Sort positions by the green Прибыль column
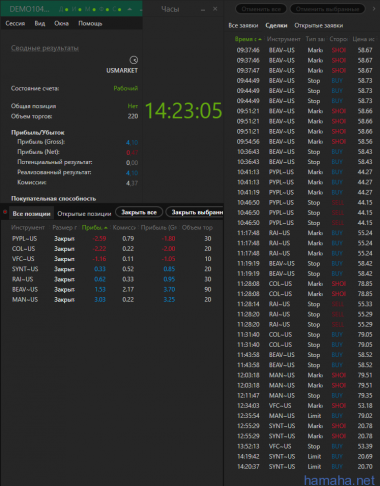The image size is (380, 486). click(x=94, y=228)
